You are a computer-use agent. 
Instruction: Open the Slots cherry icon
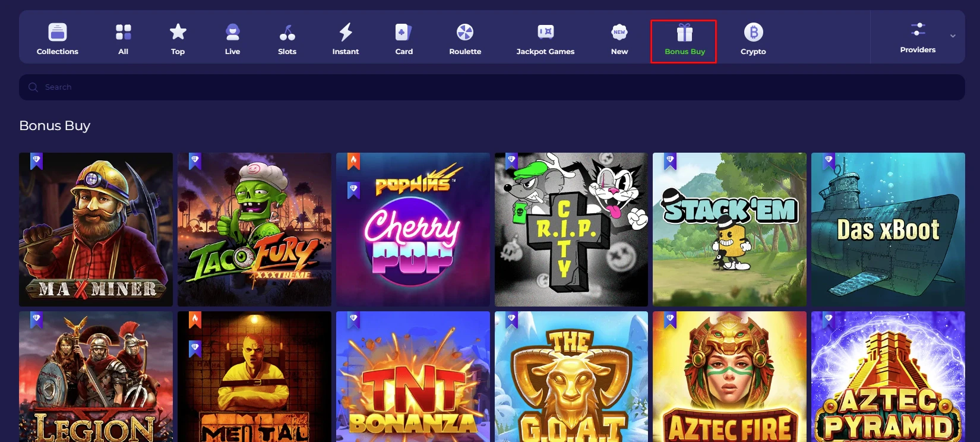pyautogui.click(x=287, y=32)
